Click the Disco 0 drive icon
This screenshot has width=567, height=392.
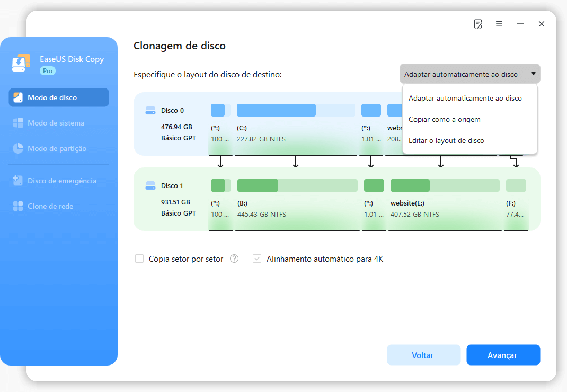click(x=150, y=110)
